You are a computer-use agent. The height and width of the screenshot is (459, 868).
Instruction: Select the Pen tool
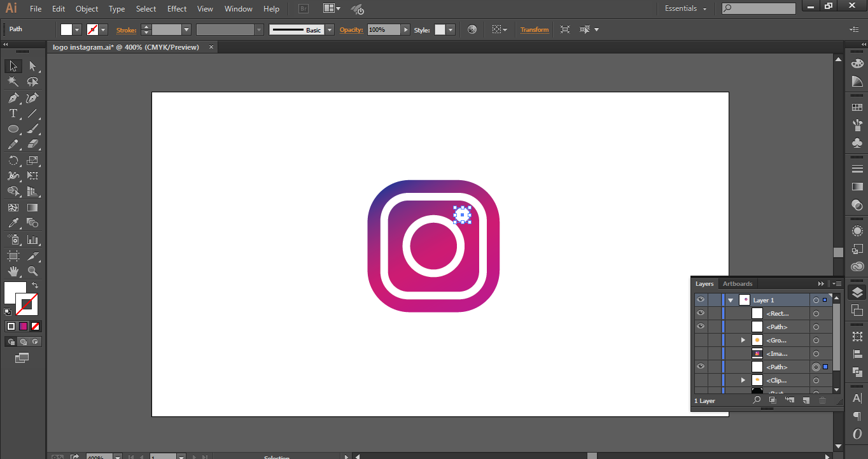pos(13,98)
